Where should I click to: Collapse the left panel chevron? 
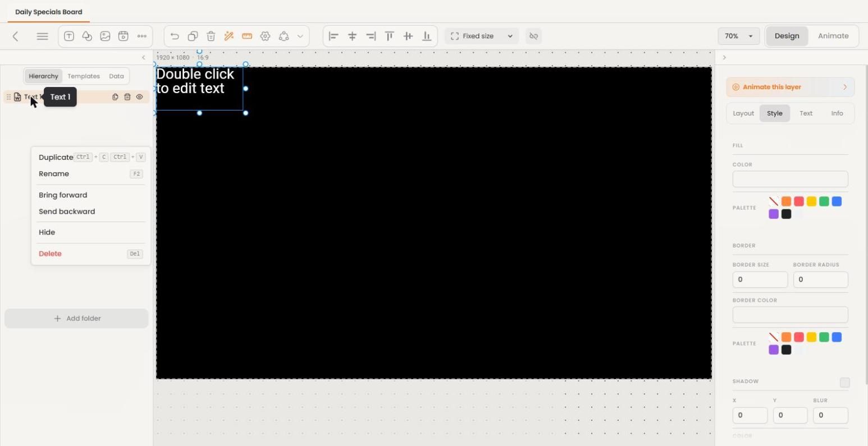coord(143,57)
